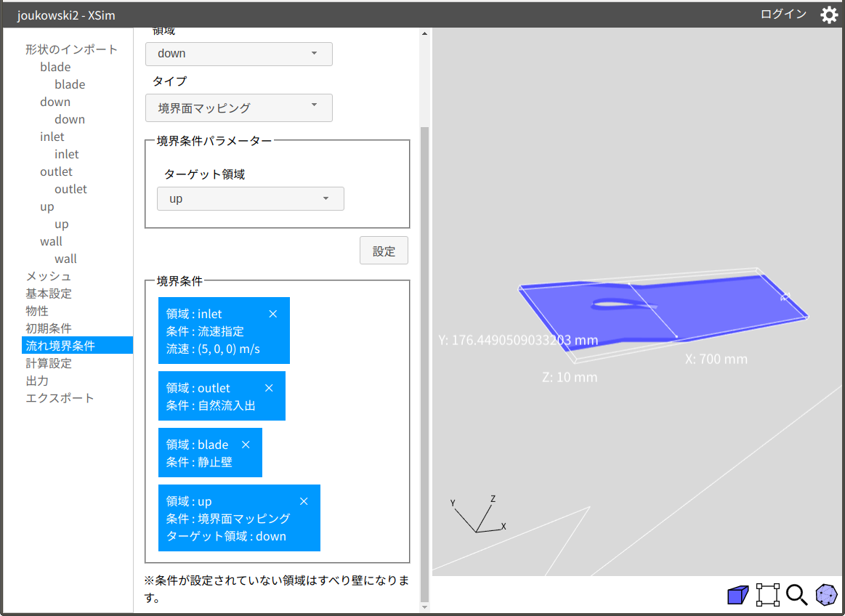This screenshot has width=845, height=616.
Task: Remove the inlet boundary condition
Action: (x=273, y=314)
